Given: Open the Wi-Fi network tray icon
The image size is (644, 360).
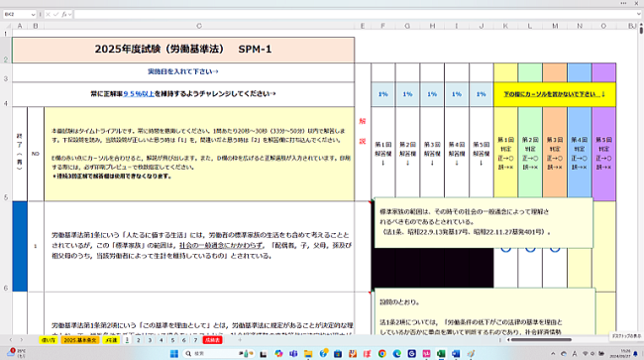Looking at the screenshot, I should 586,353.
